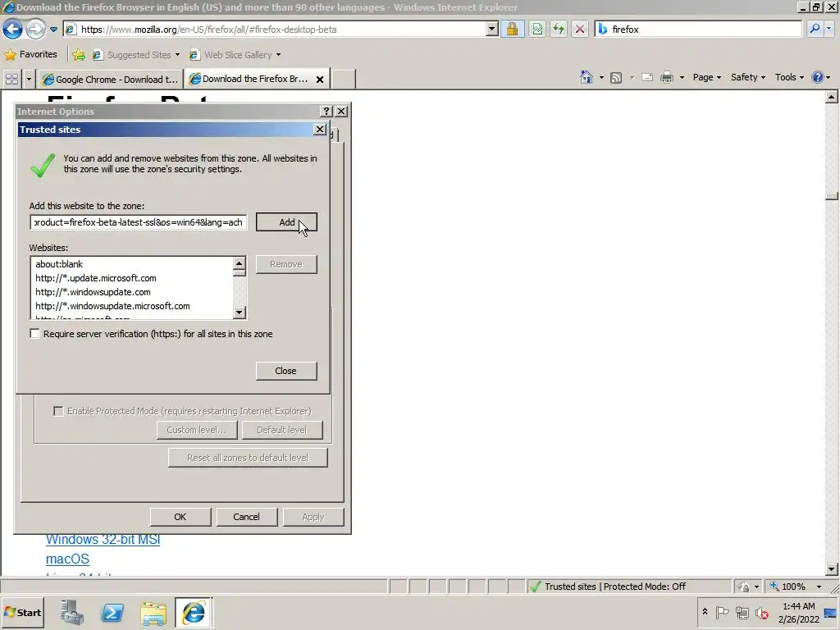Open a new blank tab

pos(344,80)
